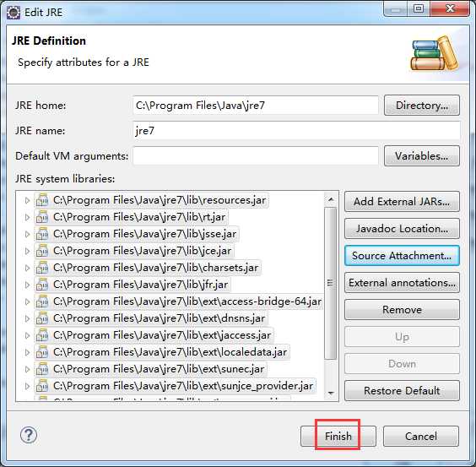Open Javadoc Location... dialog
Image resolution: width=476 pixels, height=467 pixels.
pos(402,229)
